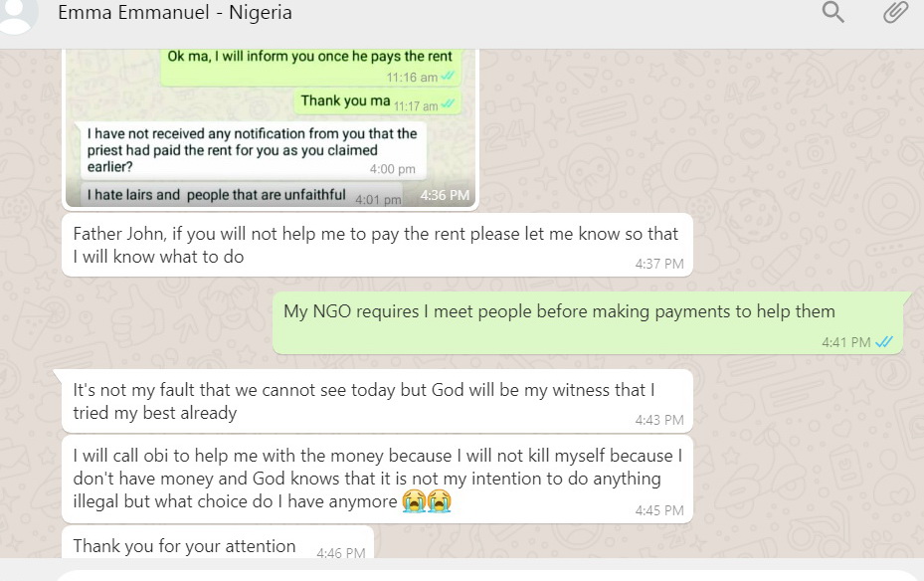Click the blue double-tick read receipt
924x581 pixels.
pos(883,342)
